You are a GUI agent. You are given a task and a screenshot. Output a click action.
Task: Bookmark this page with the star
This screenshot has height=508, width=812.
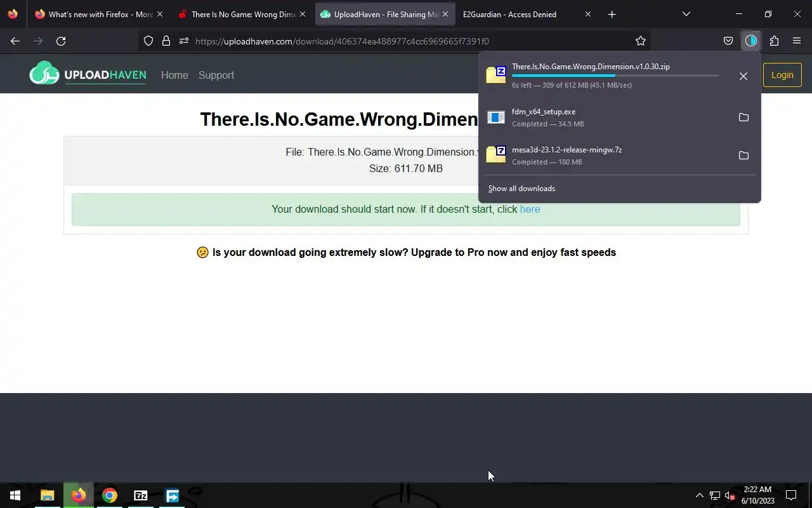coord(641,41)
